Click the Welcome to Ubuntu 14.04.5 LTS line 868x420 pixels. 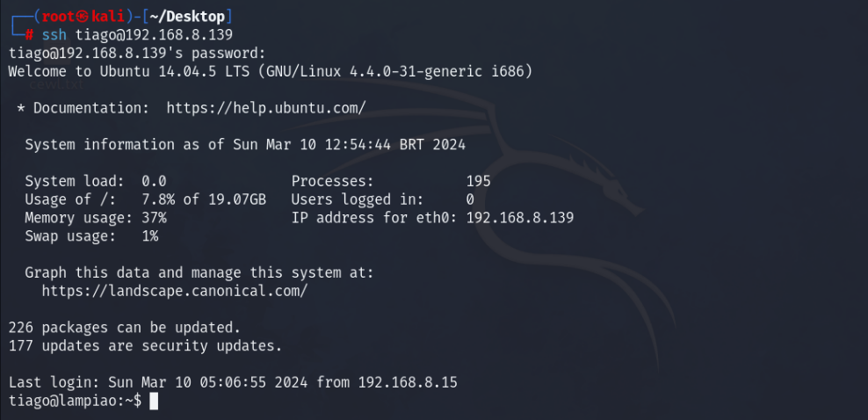270,71
